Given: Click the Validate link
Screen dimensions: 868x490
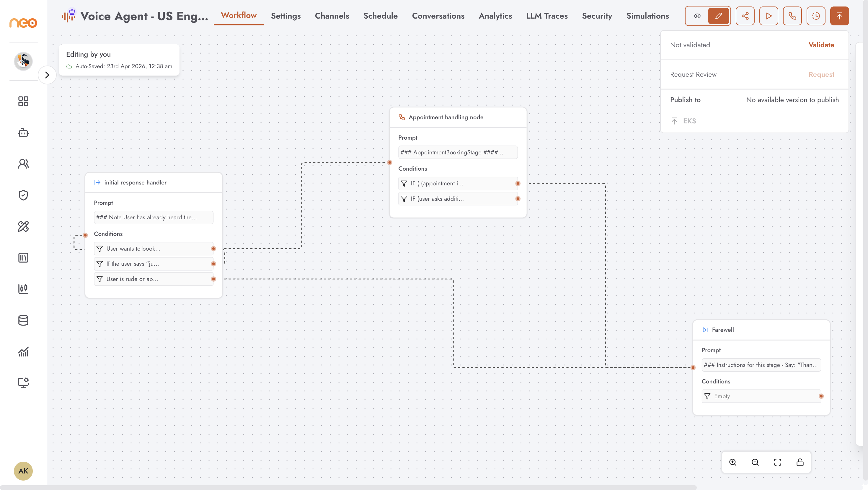Looking at the screenshot, I should click(x=821, y=45).
